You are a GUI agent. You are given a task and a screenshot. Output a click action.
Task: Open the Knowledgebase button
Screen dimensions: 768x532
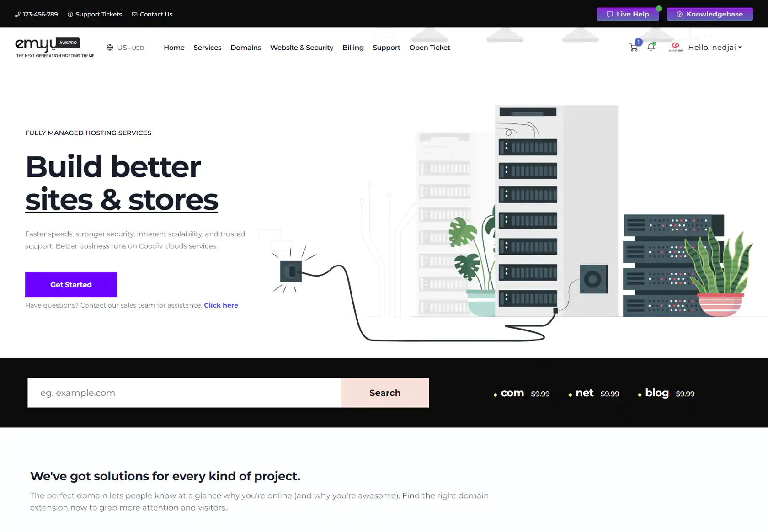(709, 14)
